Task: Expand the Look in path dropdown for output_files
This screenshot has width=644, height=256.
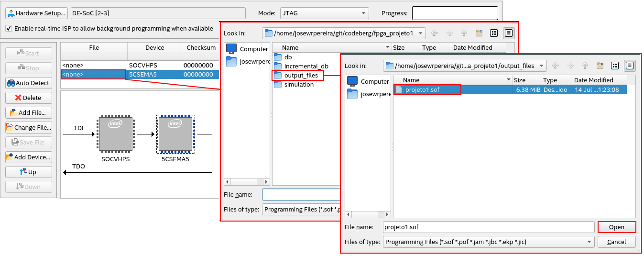Action: [x=541, y=66]
